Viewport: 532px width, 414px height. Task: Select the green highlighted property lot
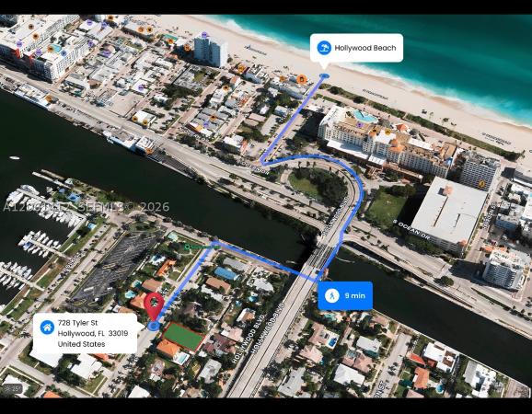[x=183, y=337]
